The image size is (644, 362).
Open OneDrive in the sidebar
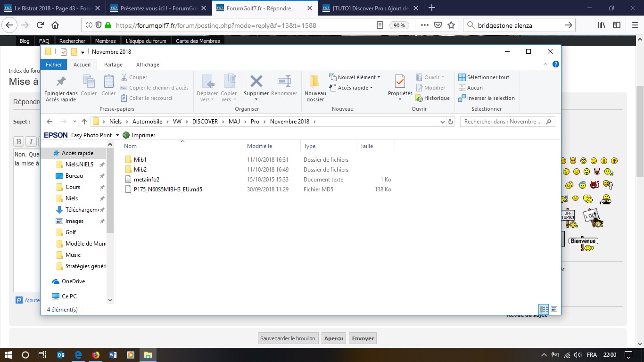73,281
